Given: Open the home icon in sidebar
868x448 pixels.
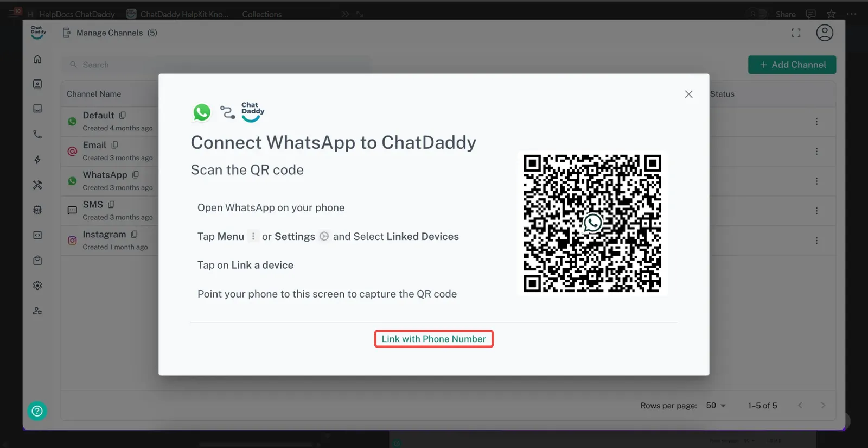Looking at the screenshot, I should click(x=37, y=59).
